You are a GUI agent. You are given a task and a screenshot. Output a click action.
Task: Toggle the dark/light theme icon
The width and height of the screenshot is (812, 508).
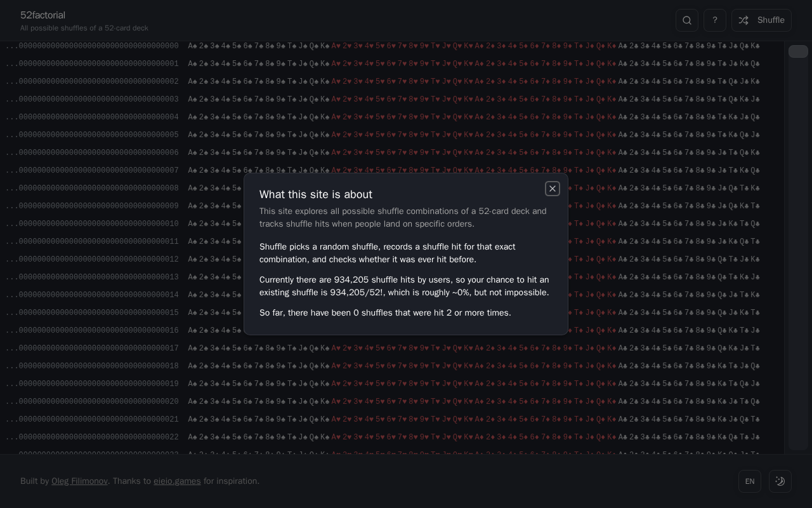(780, 481)
